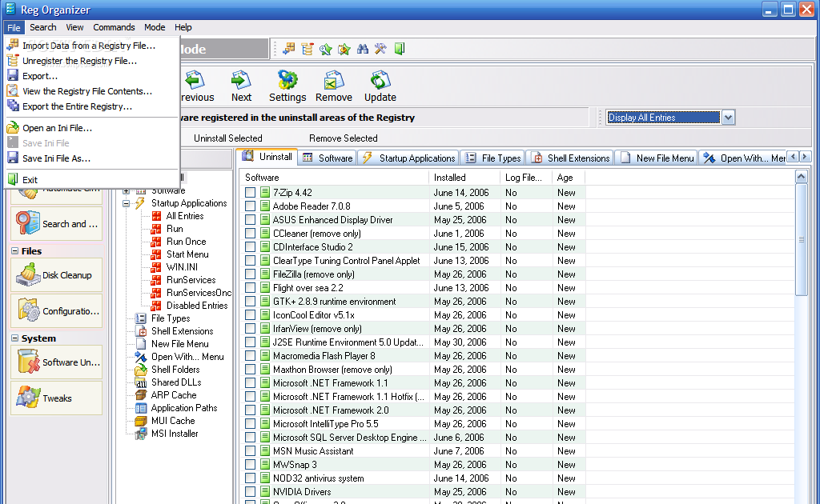
Task: Check the Adobe Reader 7.0.8 checkbox
Action: tap(251, 206)
